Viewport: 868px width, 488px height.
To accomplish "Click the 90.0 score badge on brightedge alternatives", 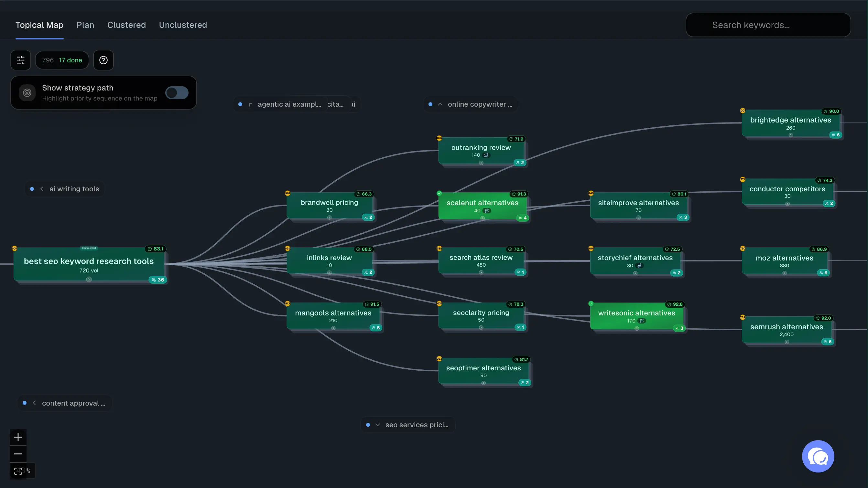I will [x=831, y=111].
